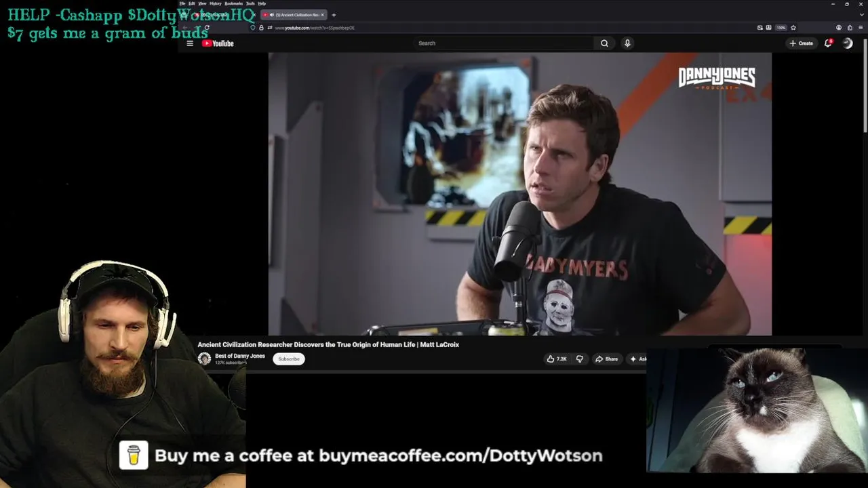Switch to the Ancient Civilization video tab
Image resolution: width=868 pixels, height=488 pixels.
click(x=294, y=15)
